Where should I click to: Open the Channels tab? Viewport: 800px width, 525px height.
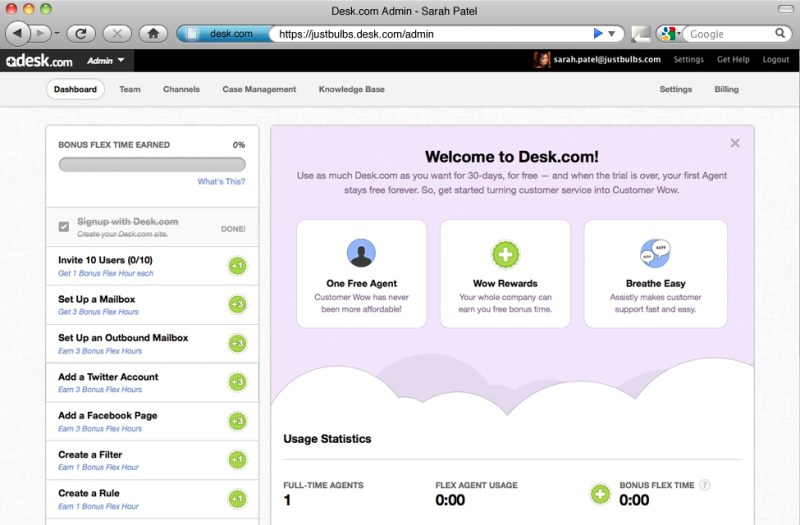pos(181,89)
